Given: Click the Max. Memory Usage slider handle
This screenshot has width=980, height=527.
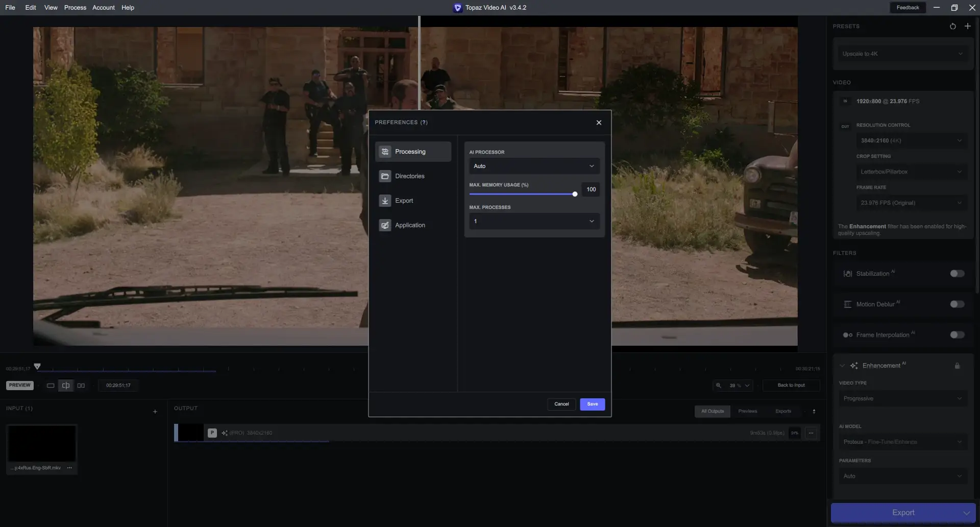Looking at the screenshot, I should click(575, 194).
